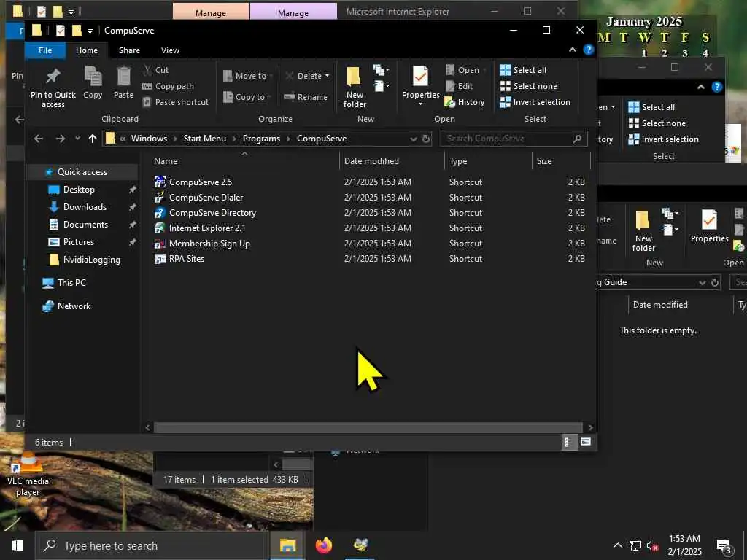The width and height of the screenshot is (747, 560).
Task: Switch to the Home ribbon tab
Action: pyautogui.click(x=87, y=50)
